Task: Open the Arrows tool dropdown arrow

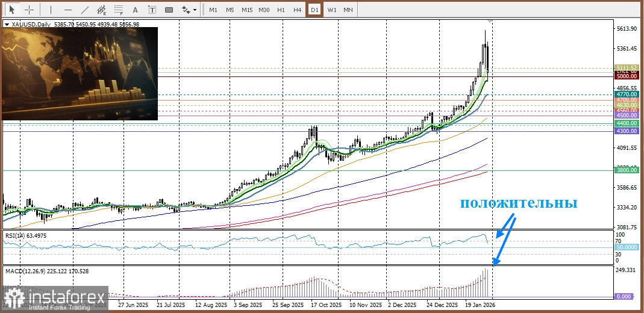Action: 195,10
